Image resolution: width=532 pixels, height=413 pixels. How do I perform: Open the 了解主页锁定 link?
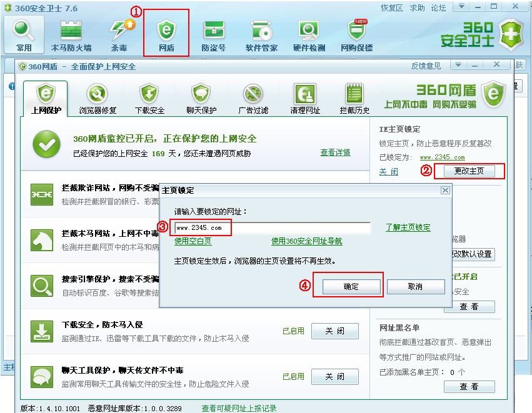408,227
